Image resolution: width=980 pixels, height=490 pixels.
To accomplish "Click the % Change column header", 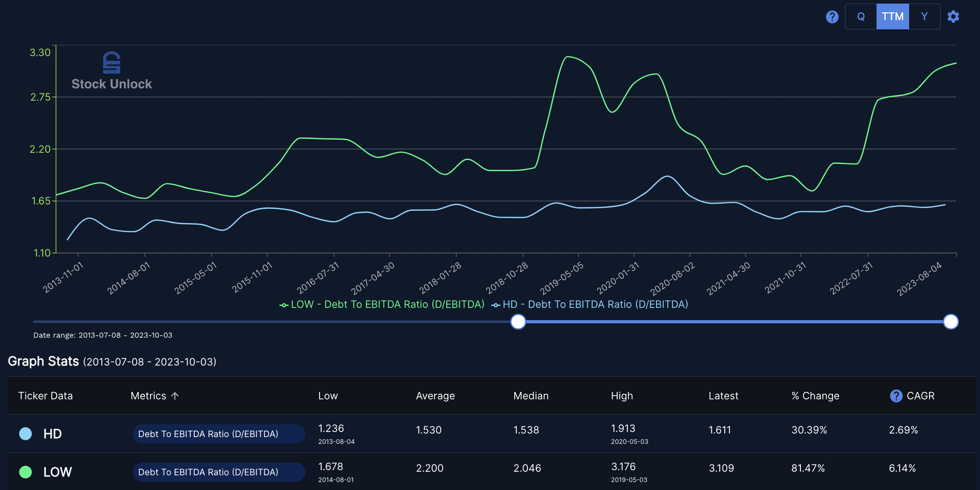I will click(x=815, y=396).
